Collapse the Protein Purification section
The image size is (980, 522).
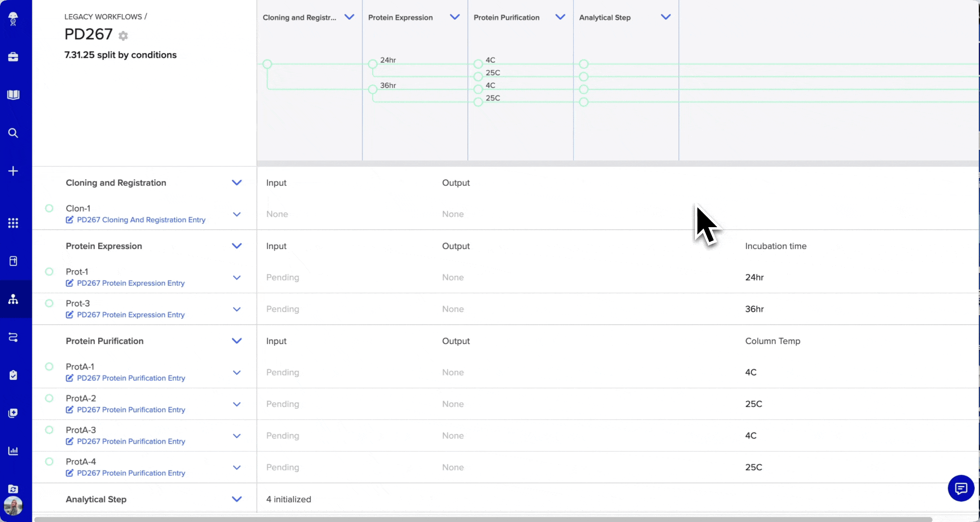[x=237, y=341]
